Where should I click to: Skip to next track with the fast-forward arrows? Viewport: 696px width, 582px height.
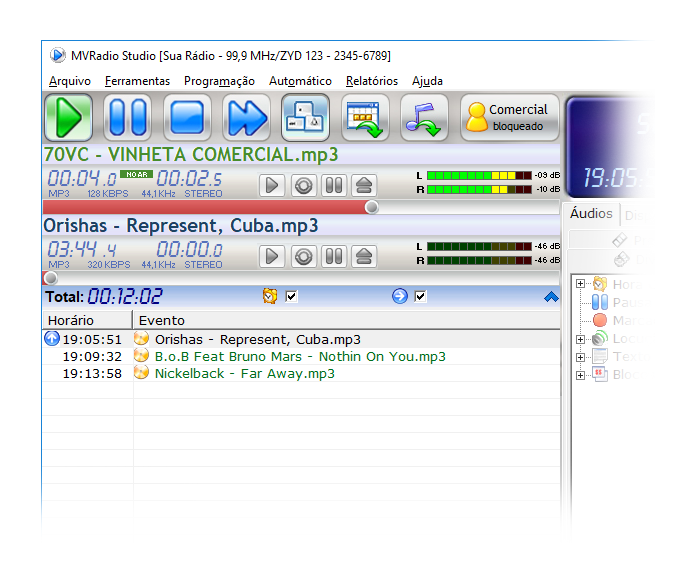pyautogui.click(x=247, y=118)
